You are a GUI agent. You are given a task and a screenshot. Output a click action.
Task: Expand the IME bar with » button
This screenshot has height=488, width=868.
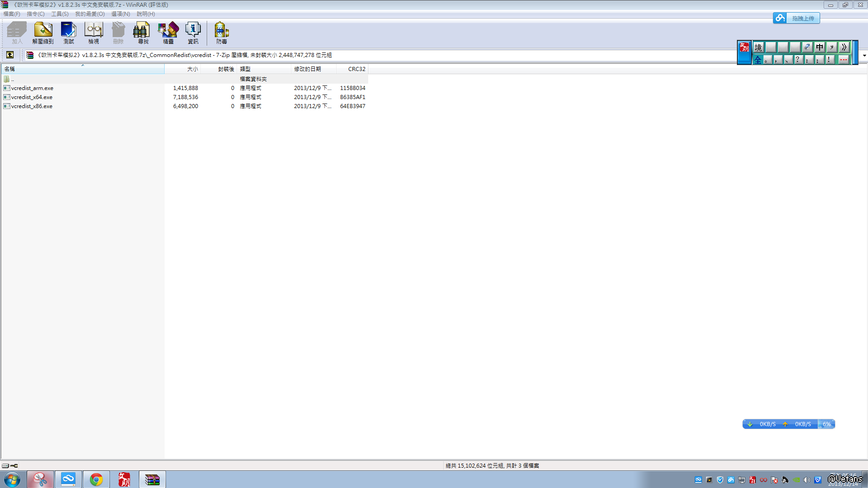(x=844, y=47)
